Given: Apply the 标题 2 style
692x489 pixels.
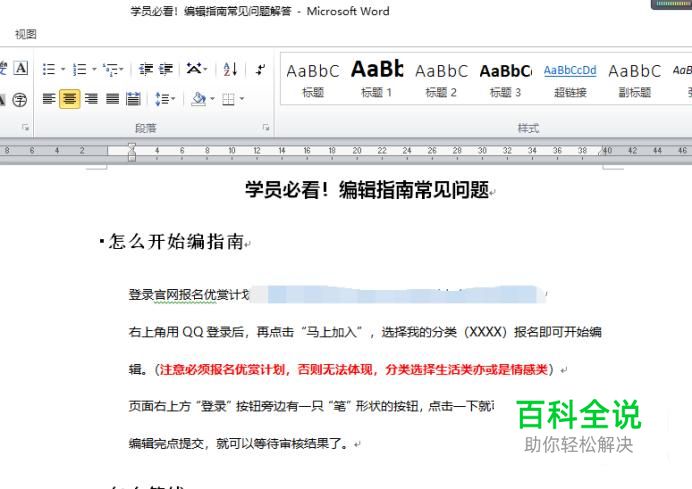Looking at the screenshot, I should tap(441, 81).
